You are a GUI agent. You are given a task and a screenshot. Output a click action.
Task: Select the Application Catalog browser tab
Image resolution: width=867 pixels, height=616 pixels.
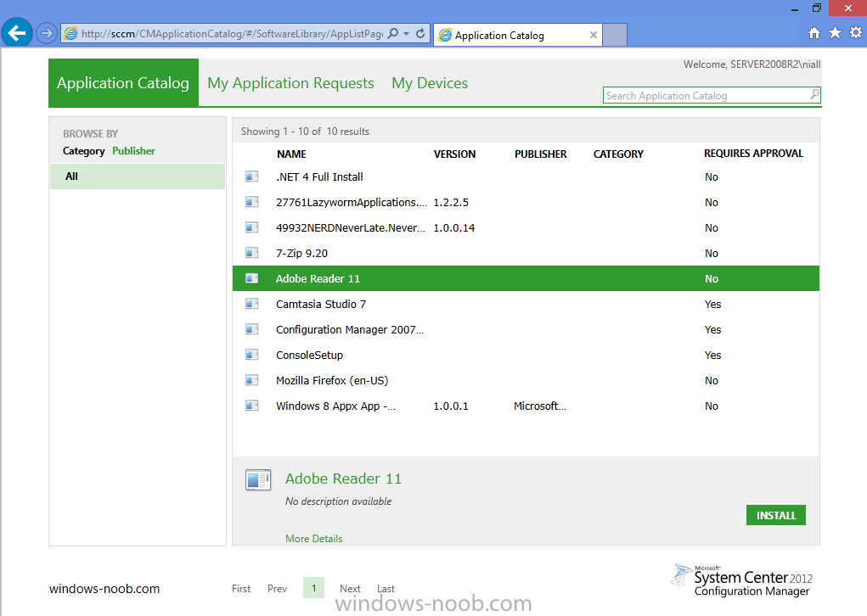pyautogui.click(x=517, y=35)
